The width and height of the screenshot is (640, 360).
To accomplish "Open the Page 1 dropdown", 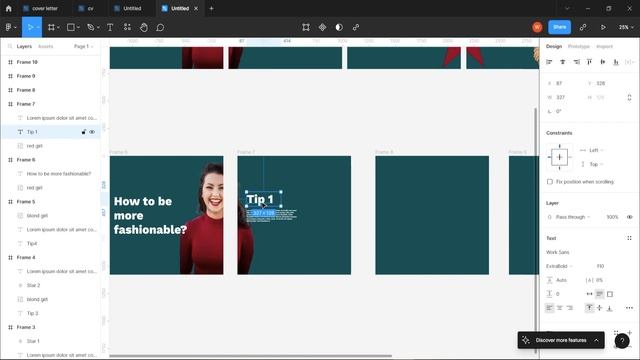I will pos(83,47).
